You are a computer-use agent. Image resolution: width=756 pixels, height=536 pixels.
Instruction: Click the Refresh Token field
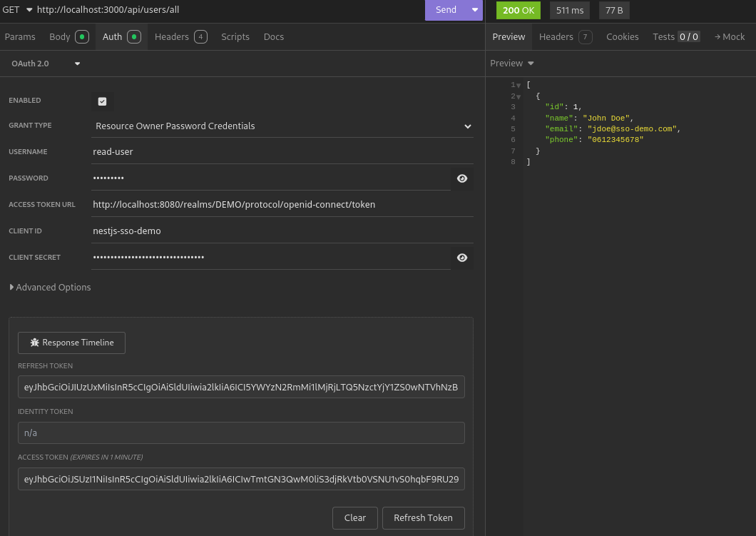point(241,387)
